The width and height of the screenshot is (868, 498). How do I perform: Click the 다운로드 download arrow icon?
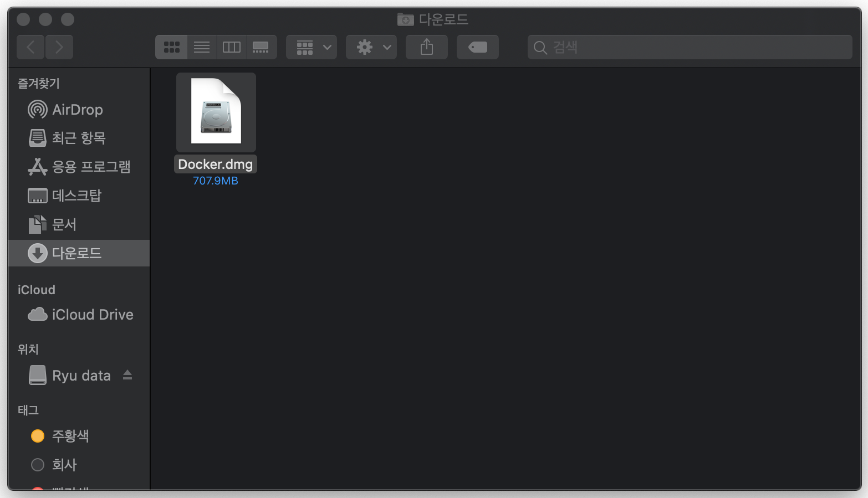[37, 253]
